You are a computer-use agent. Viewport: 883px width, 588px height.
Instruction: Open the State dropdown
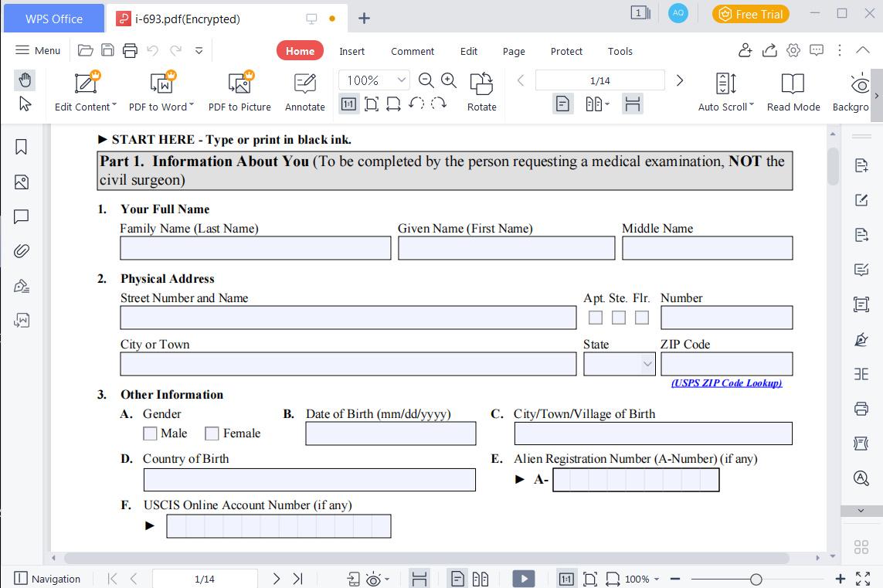(x=647, y=363)
